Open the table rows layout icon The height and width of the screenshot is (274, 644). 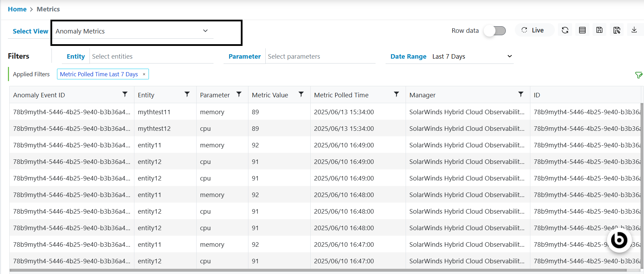point(582,30)
